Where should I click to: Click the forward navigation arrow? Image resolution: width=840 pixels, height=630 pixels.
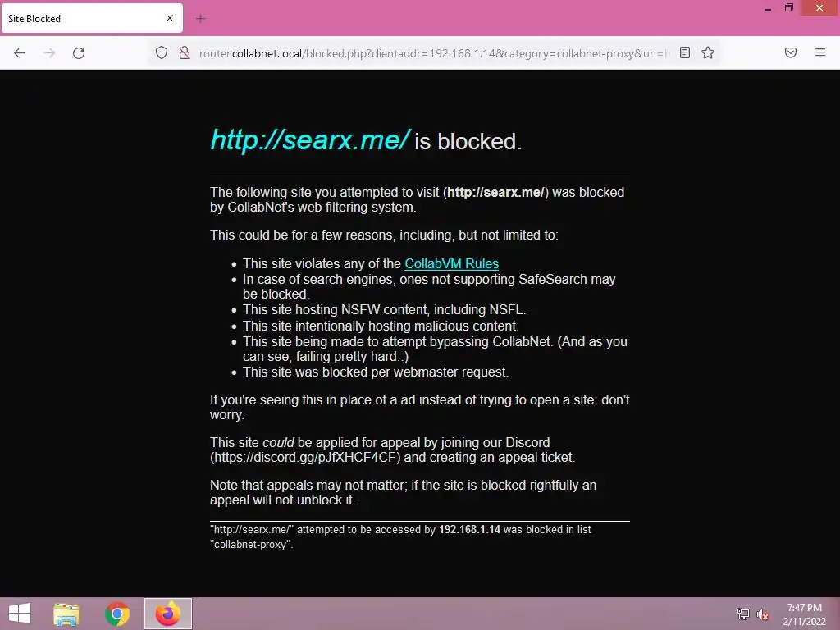pos(49,53)
